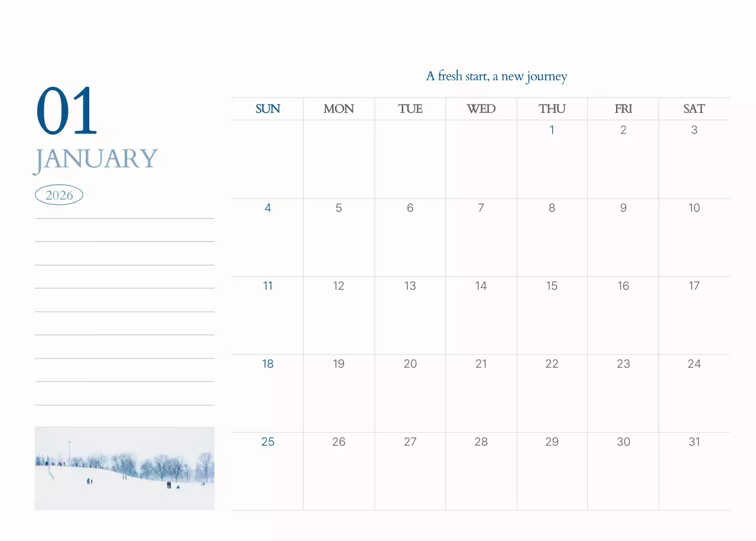Click date 14 in Wednesday column
The width and height of the screenshot is (756, 541).
point(481,286)
